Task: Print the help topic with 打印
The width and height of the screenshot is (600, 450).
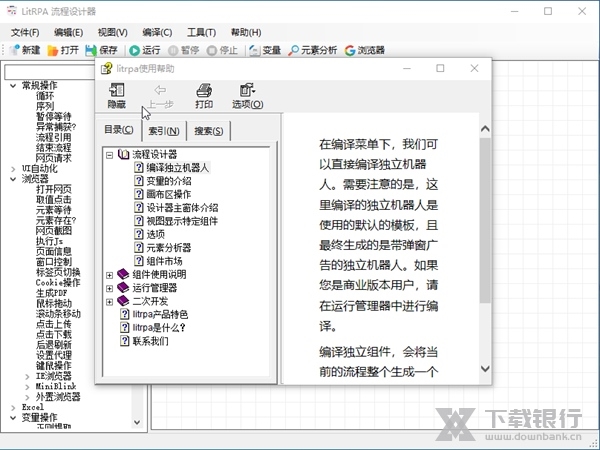Action: click(x=204, y=96)
